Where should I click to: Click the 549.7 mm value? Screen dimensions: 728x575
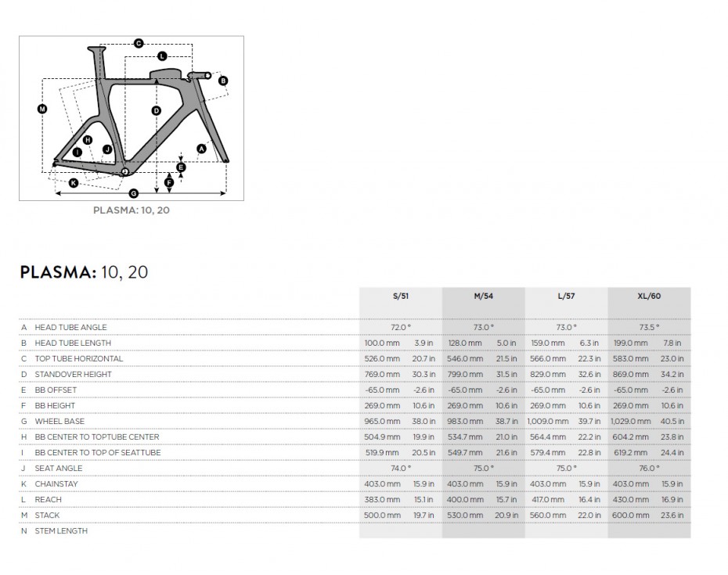click(x=465, y=452)
